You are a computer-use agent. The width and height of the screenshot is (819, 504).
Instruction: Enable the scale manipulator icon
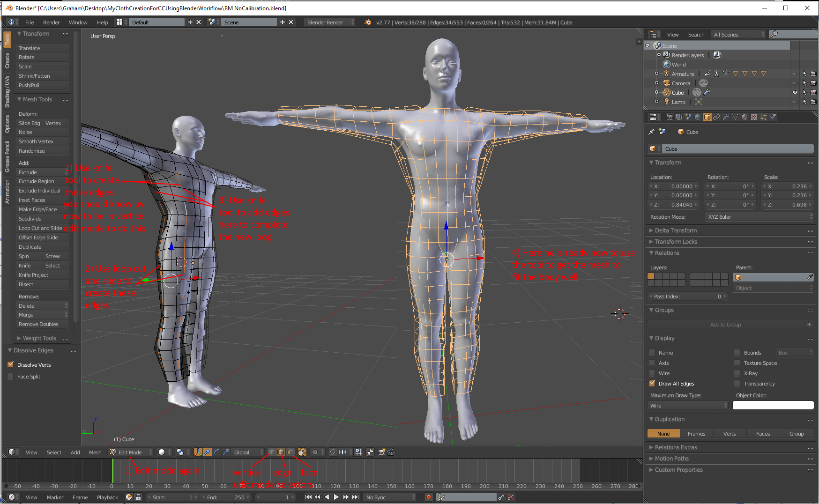226,452
